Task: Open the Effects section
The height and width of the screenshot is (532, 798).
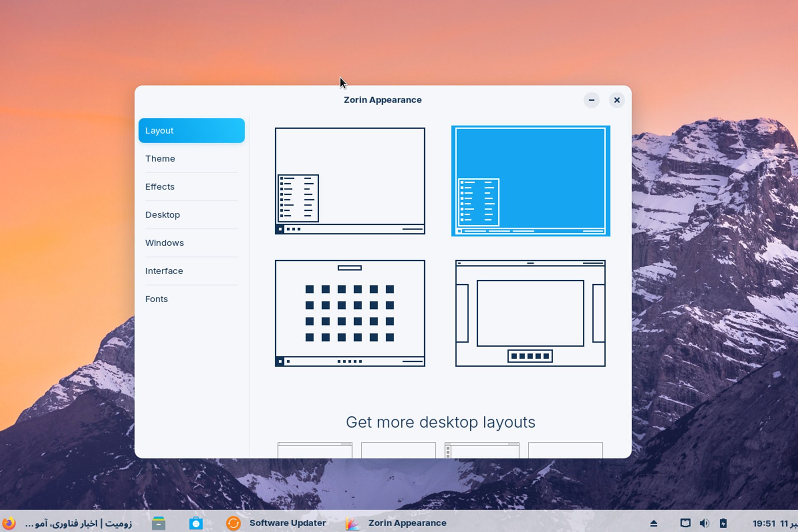Action: pos(192,187)
